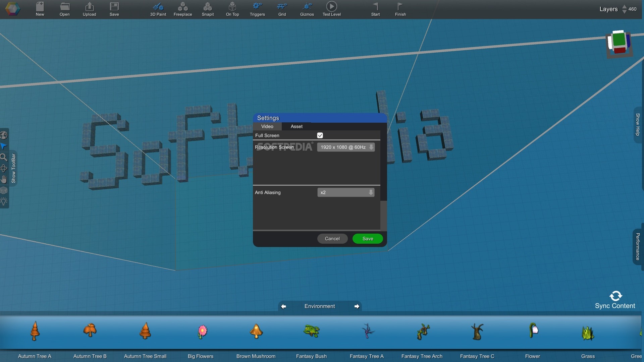The width and height of the screenshot is (644, 362).
Task: Click the light bulb icon
Action: [4, 201]
